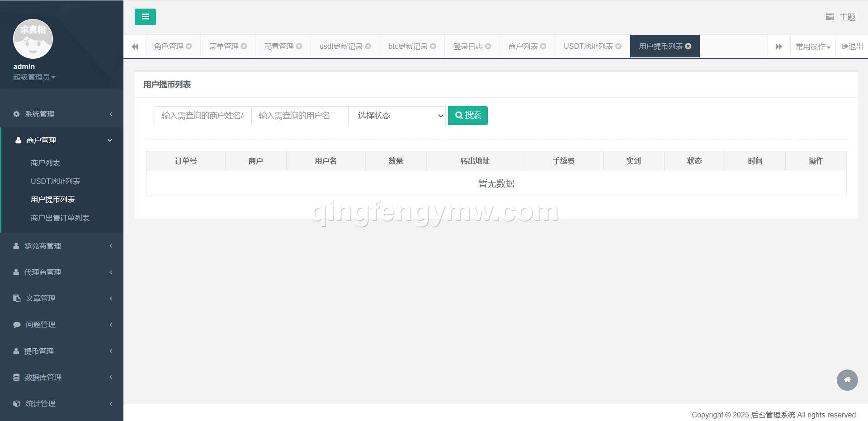Open the 选择状态 status dropdown
Screen dimensions: 868x421
(397, 116)
